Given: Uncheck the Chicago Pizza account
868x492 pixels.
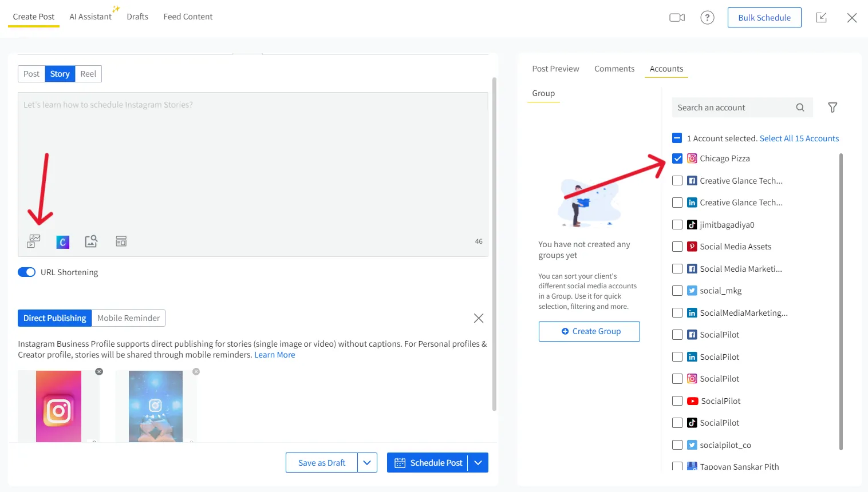Looking at the screenshot, I should (x=677, y=158).
